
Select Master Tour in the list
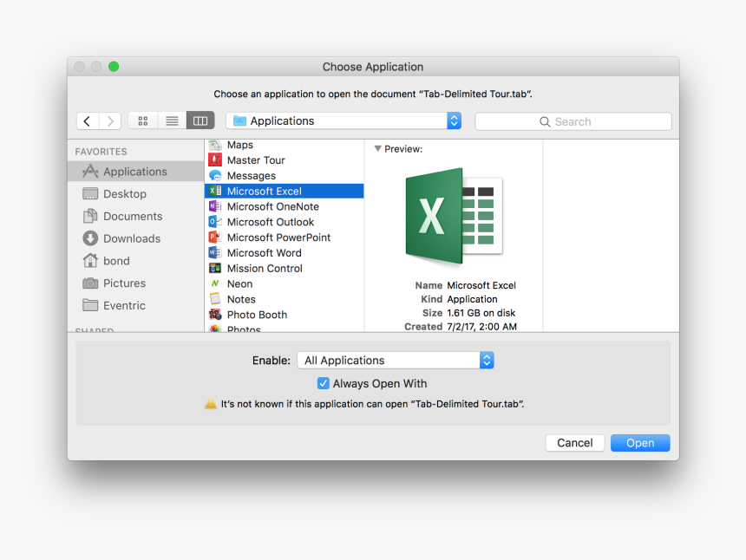tap(284, 160)
